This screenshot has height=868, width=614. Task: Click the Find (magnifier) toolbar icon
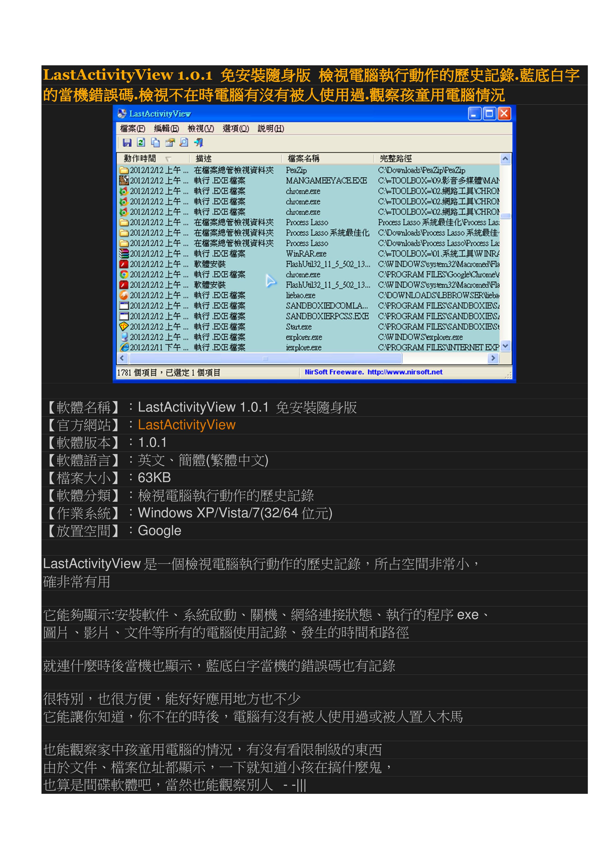184,143
